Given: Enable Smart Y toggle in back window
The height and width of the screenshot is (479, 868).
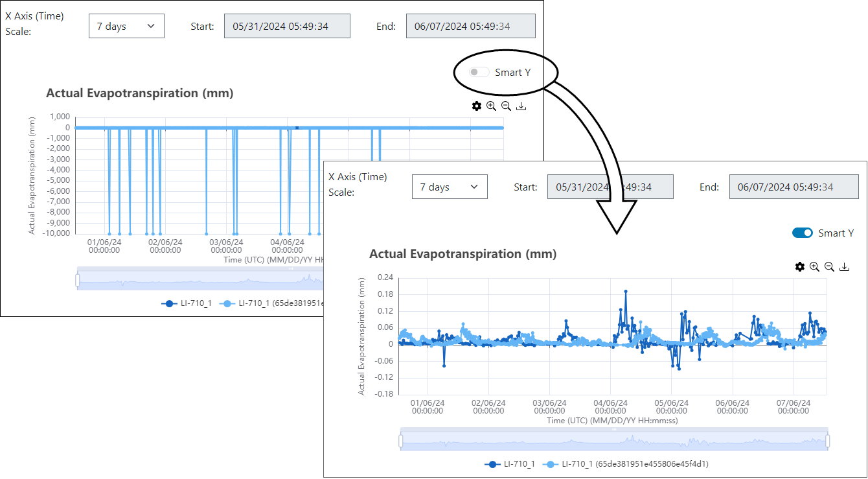Looking at the screenshot, I should (479, 72).
